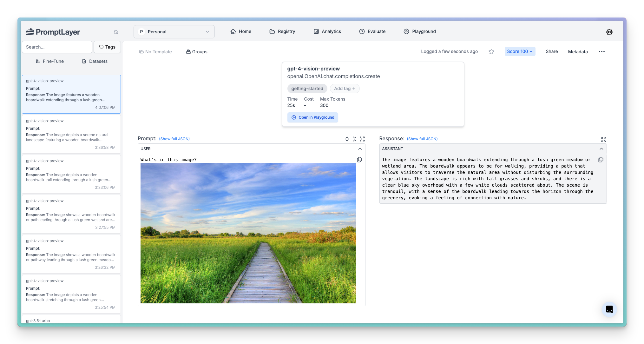Copy the assistant response text
Image resolution: width=644 pixels, height=344 pixels.
[601, 160]
